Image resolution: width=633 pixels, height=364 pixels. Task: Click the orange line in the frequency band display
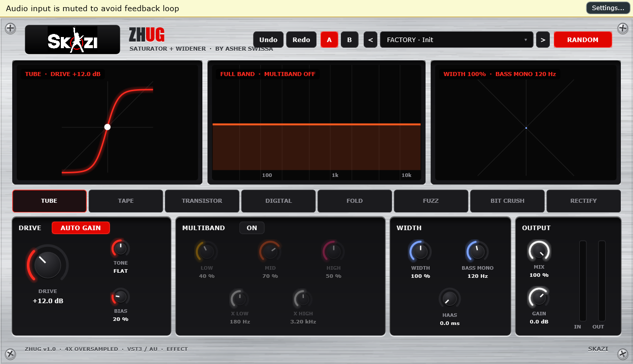[316, 124]
